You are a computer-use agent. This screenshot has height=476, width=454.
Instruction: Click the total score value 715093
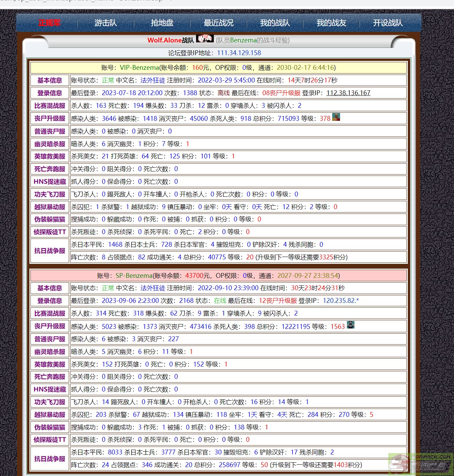coord(288,118)
